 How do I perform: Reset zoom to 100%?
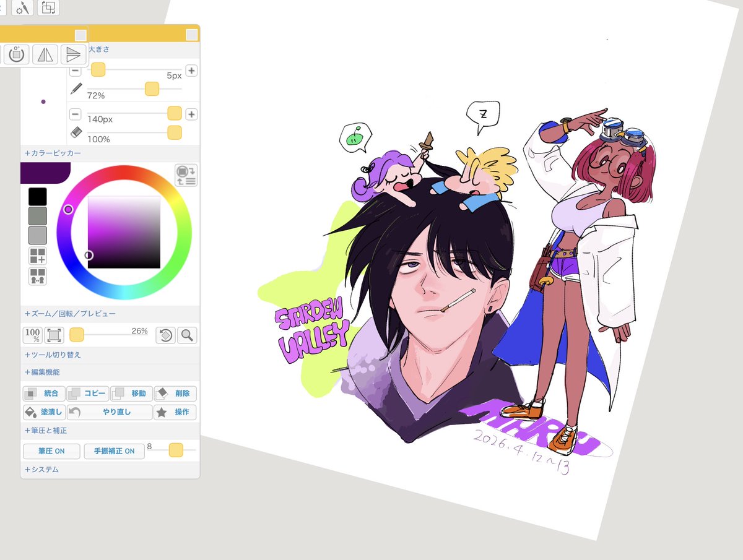coord(32,335)
